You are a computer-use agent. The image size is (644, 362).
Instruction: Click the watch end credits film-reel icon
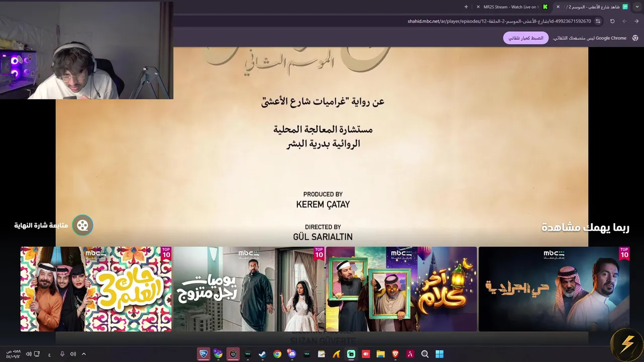(x=83, y=225)
